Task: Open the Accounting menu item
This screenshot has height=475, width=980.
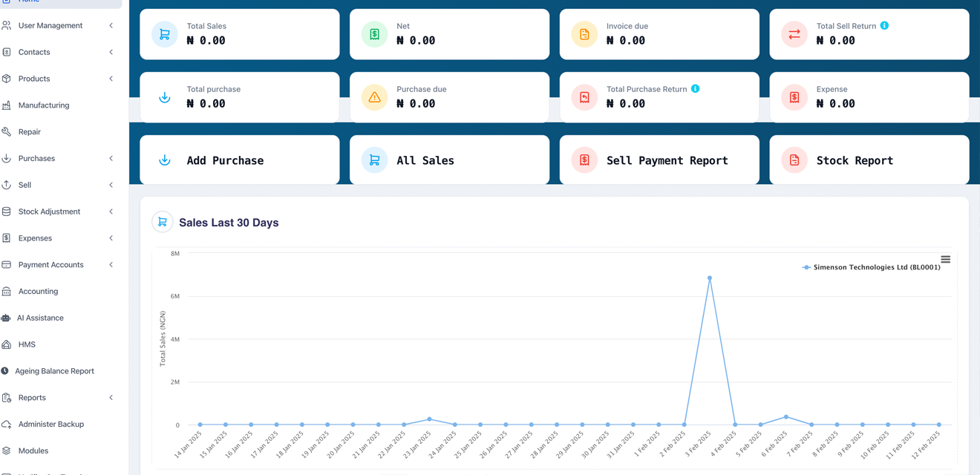Action: click(x=38, y=291)
